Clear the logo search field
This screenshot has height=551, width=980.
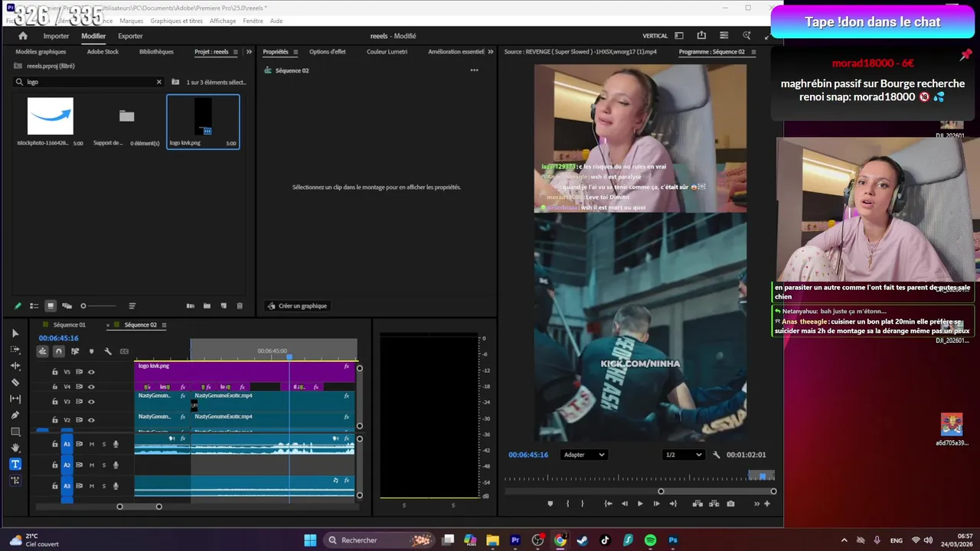click(159, 82)
